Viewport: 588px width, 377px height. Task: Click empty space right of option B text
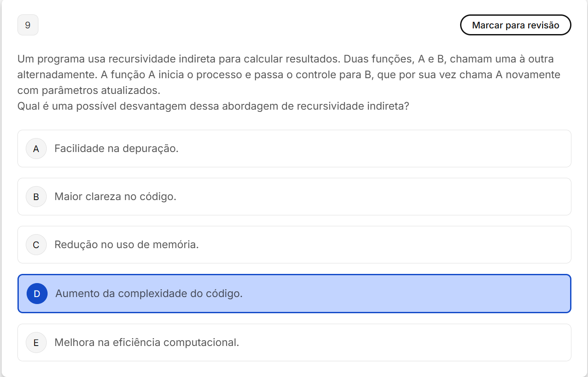tap(371, 197)
